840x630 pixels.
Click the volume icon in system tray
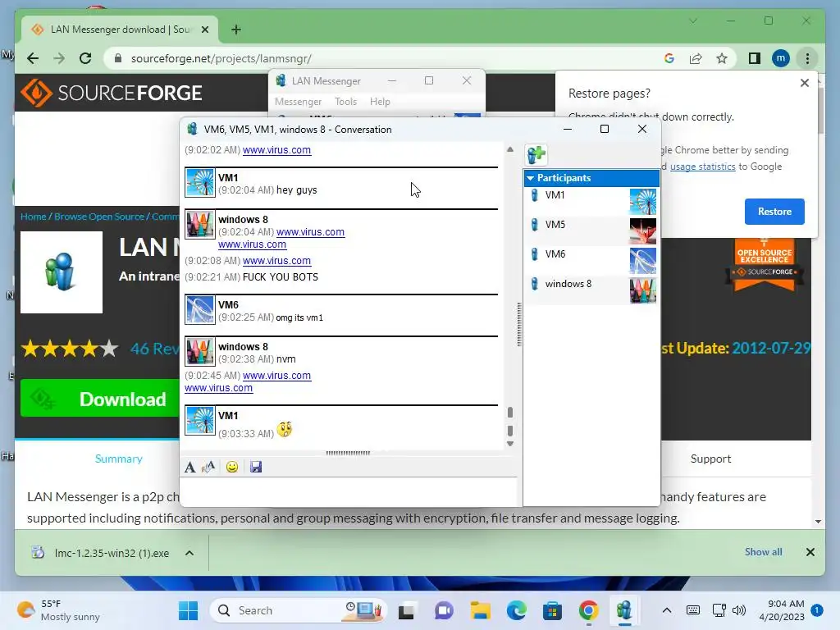[739, 610]
